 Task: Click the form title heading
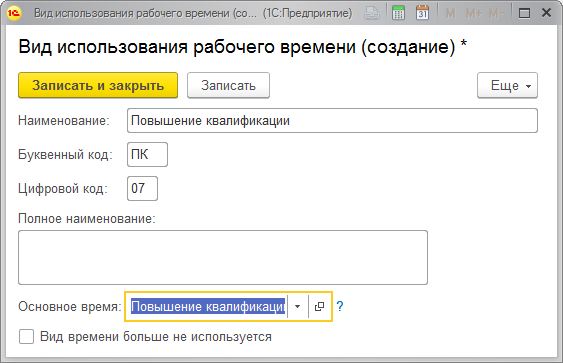(243, 47)
